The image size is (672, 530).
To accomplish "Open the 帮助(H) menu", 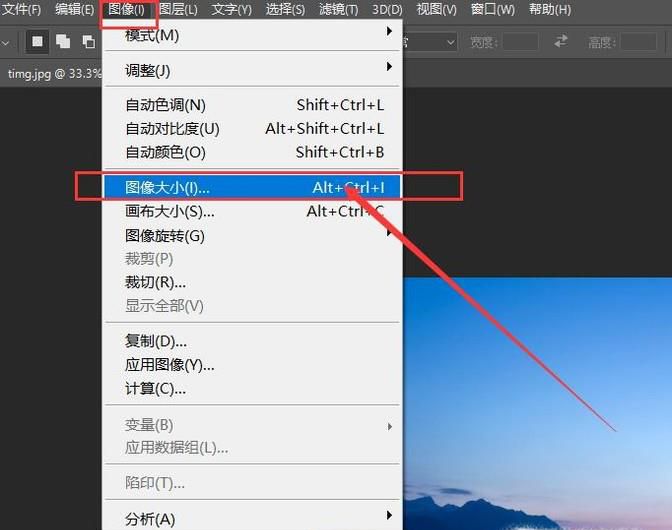I will coord(550,9).
